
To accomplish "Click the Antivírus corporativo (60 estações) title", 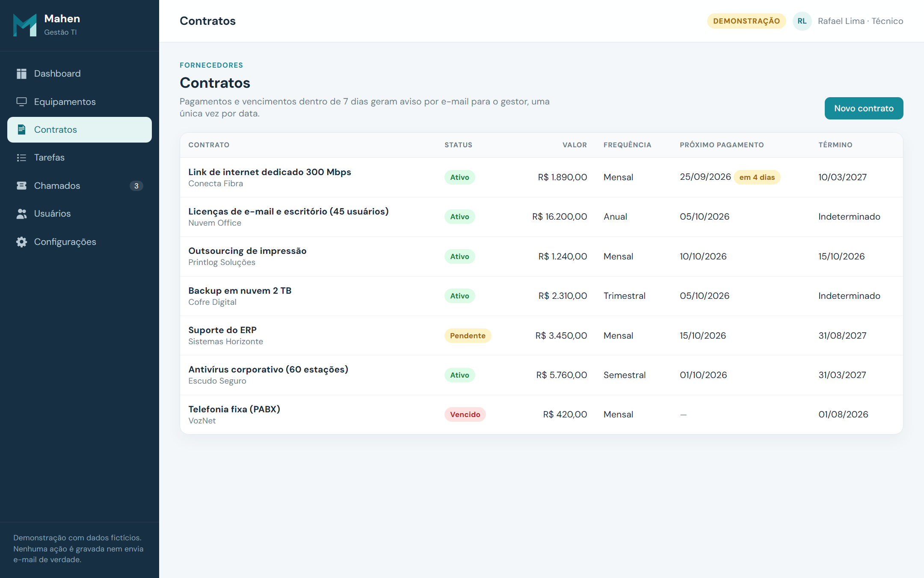I will point(268,369).
